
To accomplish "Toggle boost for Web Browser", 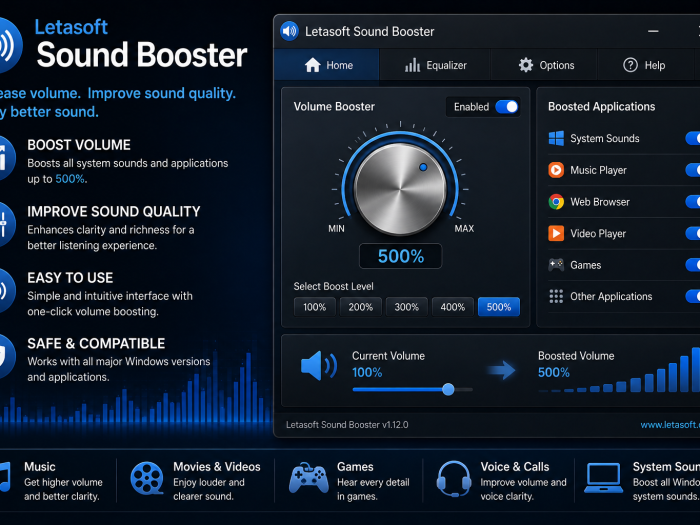I will pyautogui.click(x=693, y=202).
